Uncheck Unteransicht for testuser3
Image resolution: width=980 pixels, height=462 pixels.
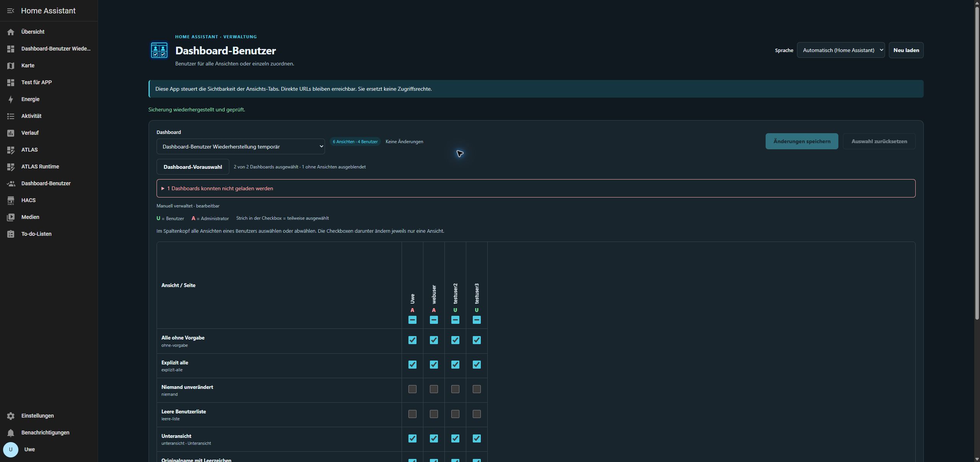point(477,438)
